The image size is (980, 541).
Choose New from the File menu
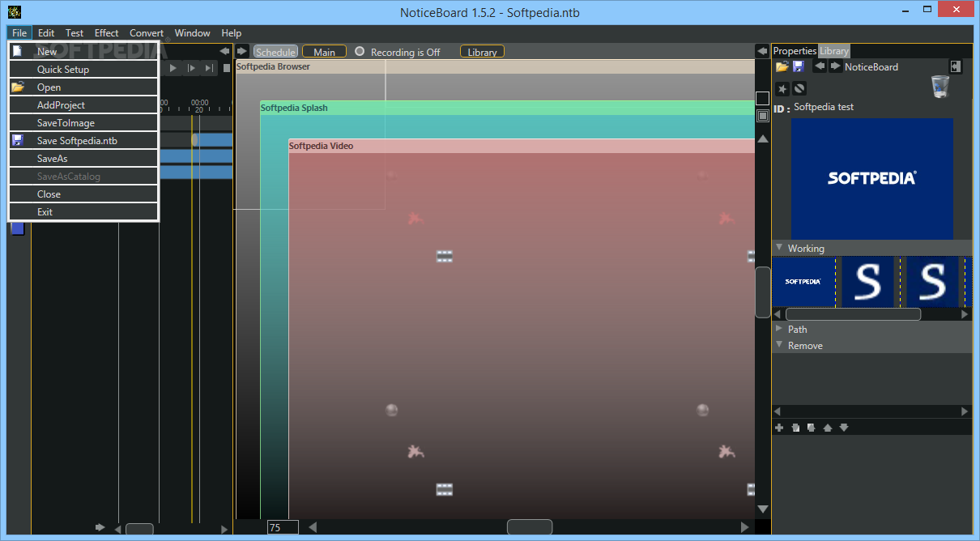click(x=83, y=51)
